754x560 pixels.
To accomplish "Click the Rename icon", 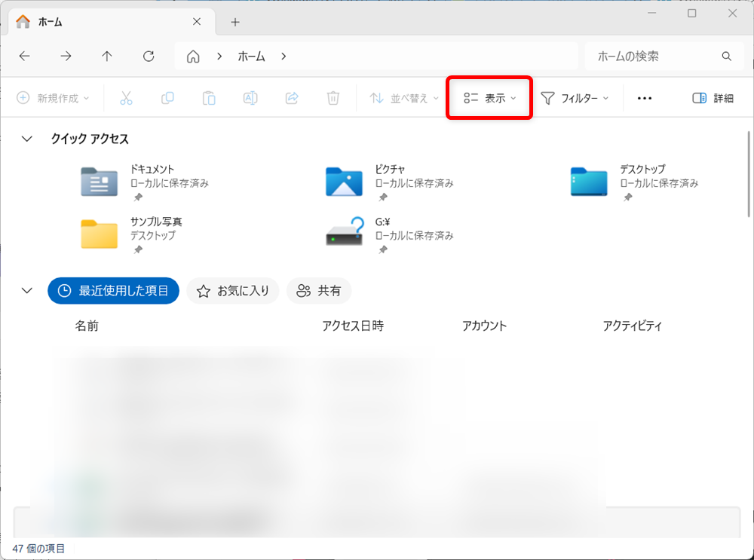I will coord(250,98).
